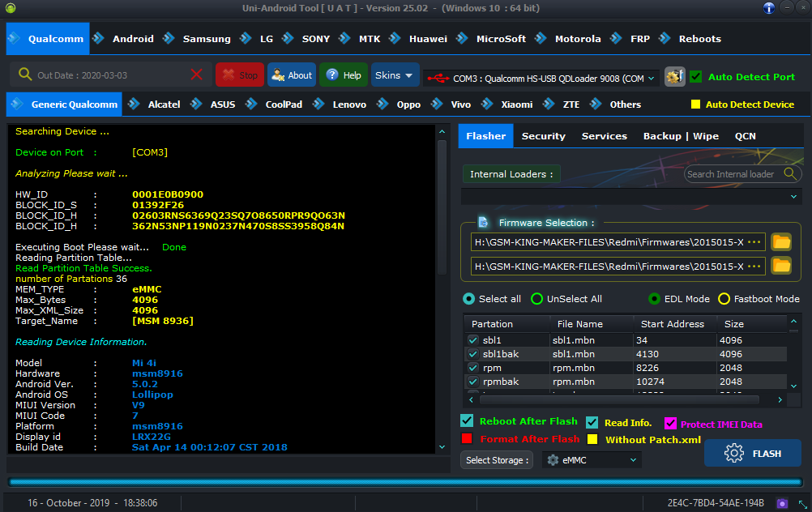The image size is (812, 512).
Task: Choose UnSelect All radio button
Action: 537,299
